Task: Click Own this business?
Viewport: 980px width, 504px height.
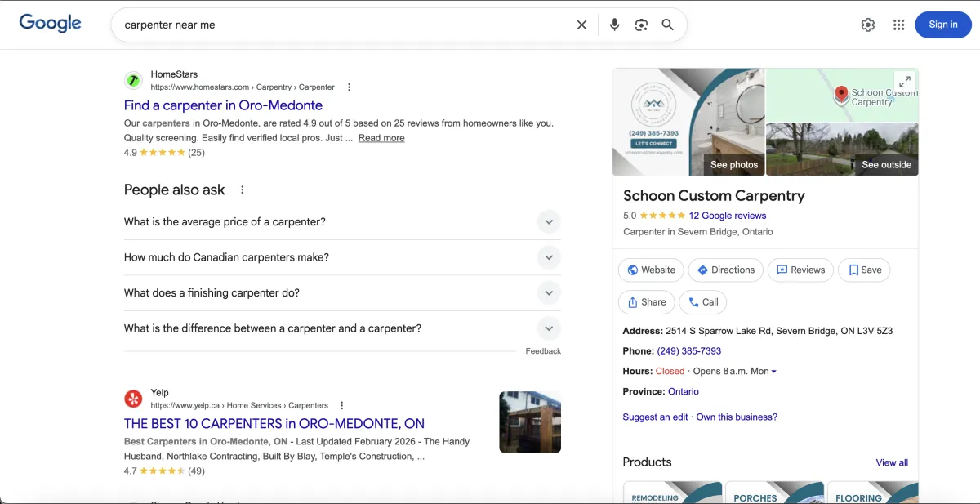Action: [737, 417]
